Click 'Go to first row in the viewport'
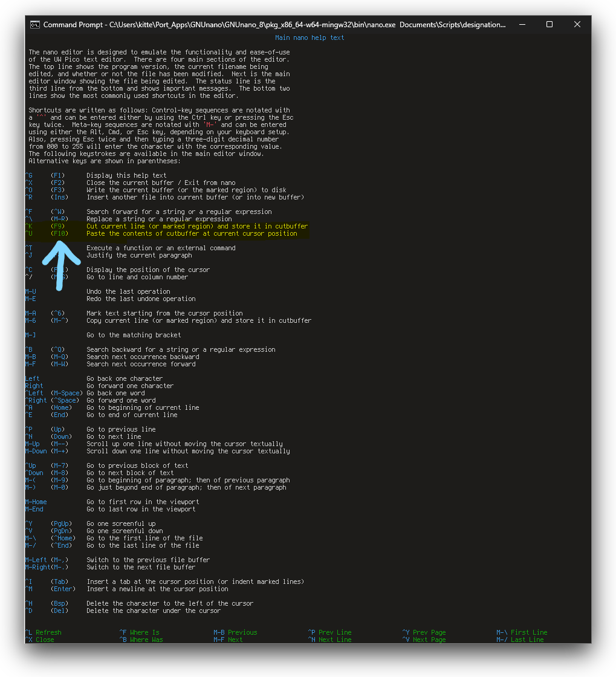This screenshot has height=677, width=616. click(x=143, y=502)
